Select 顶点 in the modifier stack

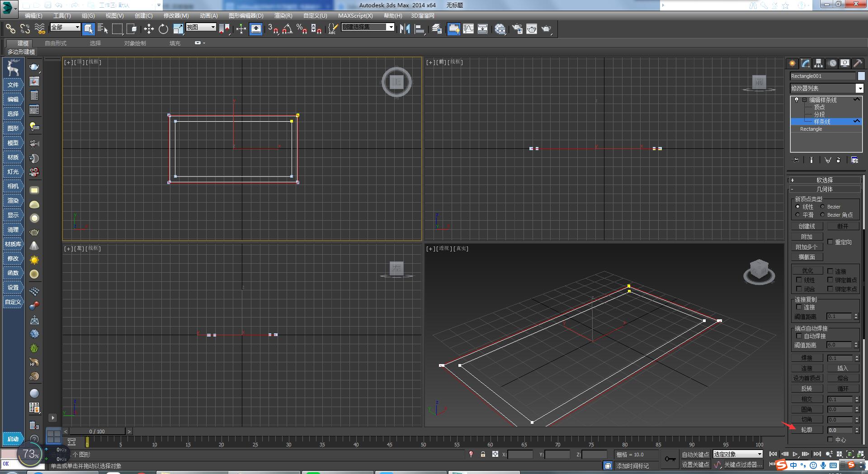[819, 107]
